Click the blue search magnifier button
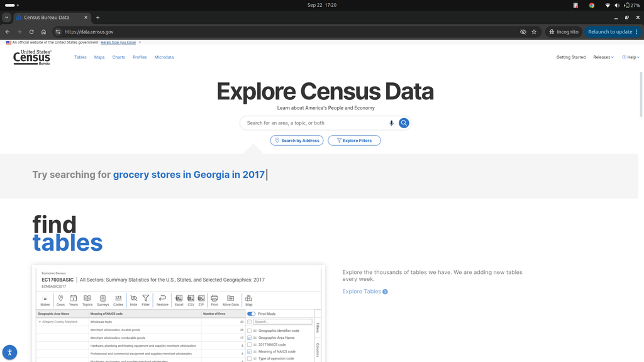The height and width of the screenshot is (362, 644). pyautogui.click(x=404, y=123)
